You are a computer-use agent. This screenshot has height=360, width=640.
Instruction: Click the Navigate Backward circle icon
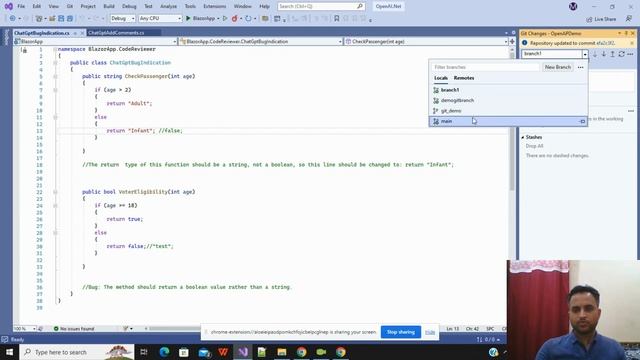12,18
